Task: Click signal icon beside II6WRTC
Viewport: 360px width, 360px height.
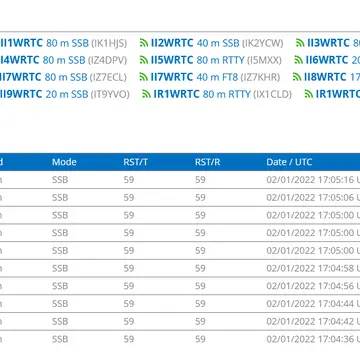Action: click(x=299, y=60)
